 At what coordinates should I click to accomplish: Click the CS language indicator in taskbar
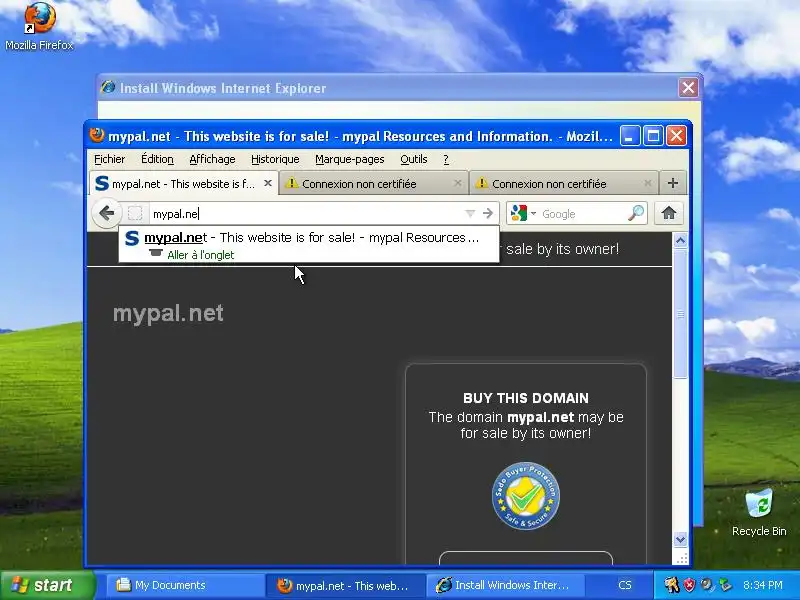(624, 585)
